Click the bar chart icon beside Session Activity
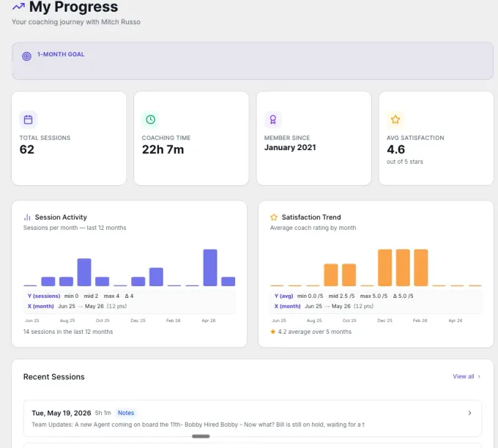The image size is (498, 448). pos(27,217)
